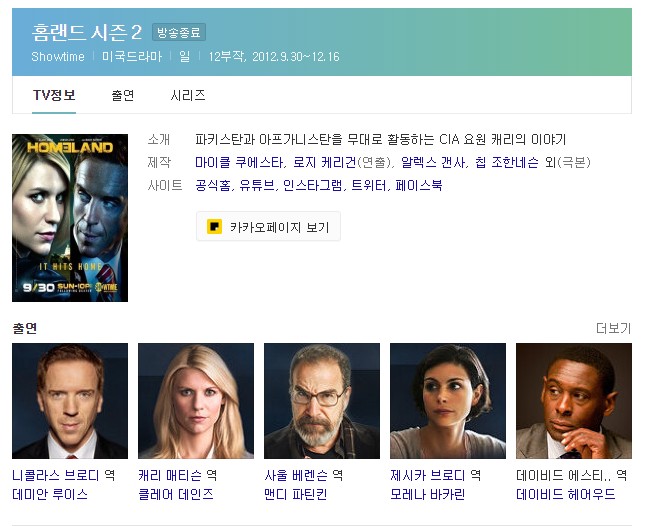647x526 pixels.
Task: Open the 트위터 link
Action: coord(369,185)
